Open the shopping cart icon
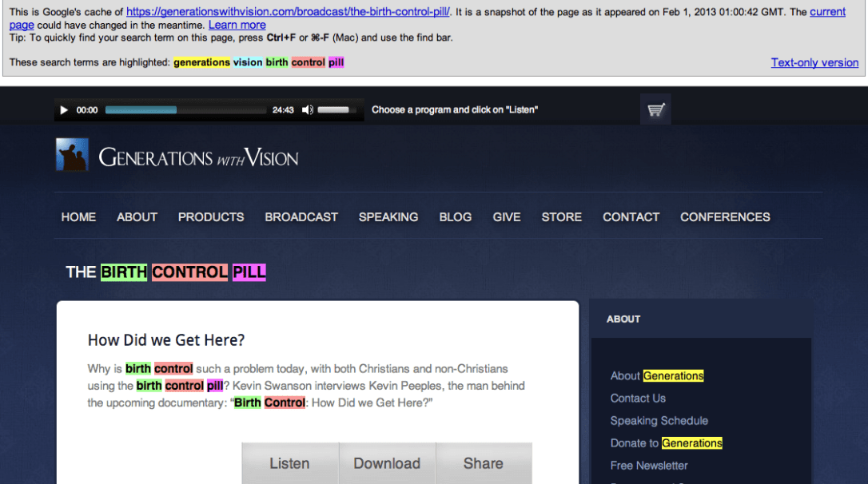 click(655, 109)
